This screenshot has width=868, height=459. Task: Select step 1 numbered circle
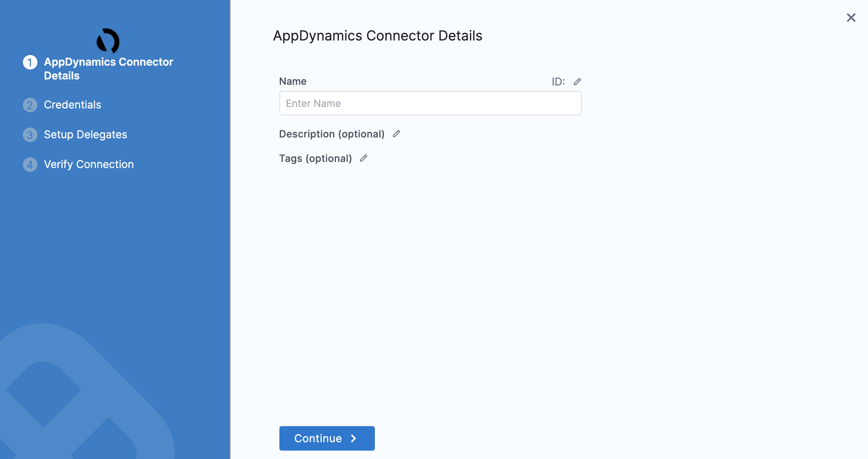pos(30,62)
